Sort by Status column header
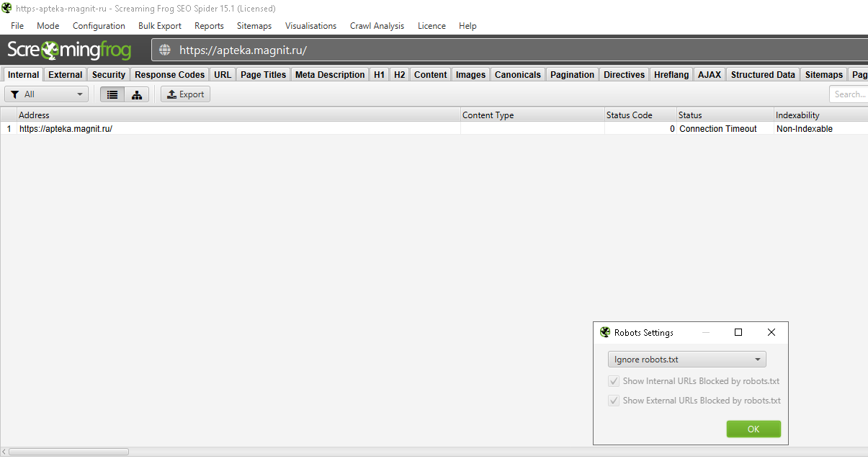The width and height of the screenshot is (868, 464). coord(725,115)
